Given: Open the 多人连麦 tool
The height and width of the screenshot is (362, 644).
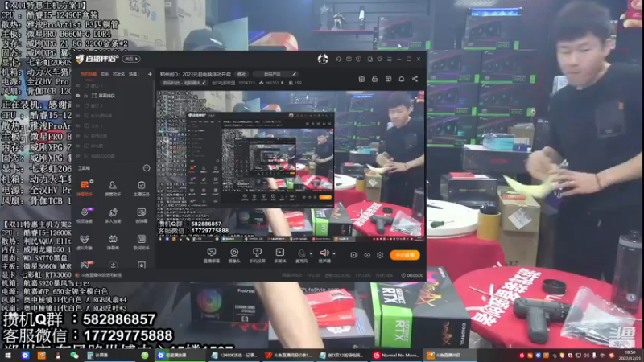Looking at the screenshot, I should (113, 215).
